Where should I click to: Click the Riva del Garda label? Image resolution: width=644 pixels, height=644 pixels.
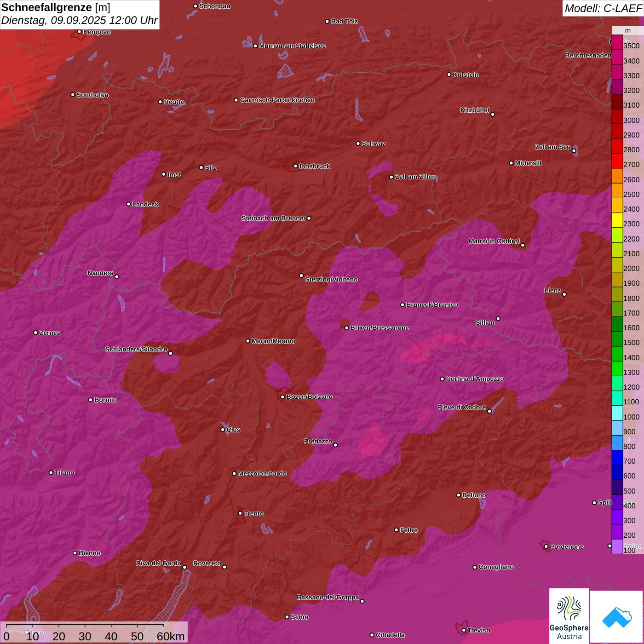click(x=159, y=563)
